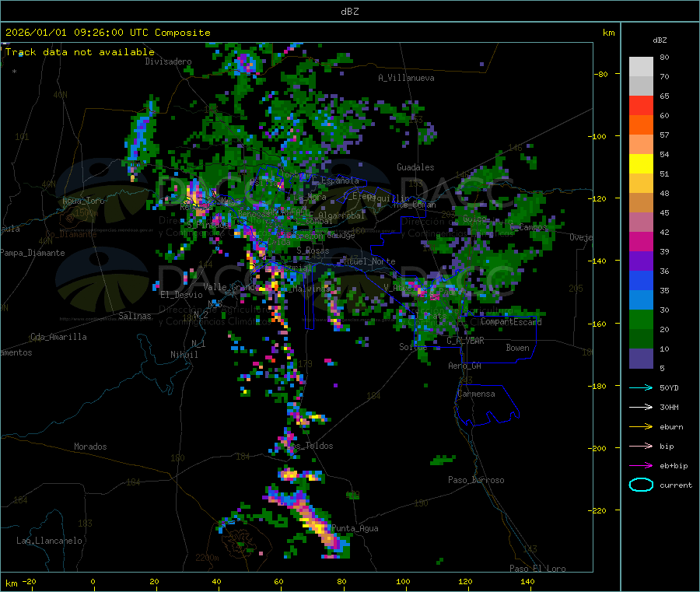Select the purple 39-36 dBZ color swatch
Image resolution: width=700 pixels, height=592 pixels.
[641, 261]
